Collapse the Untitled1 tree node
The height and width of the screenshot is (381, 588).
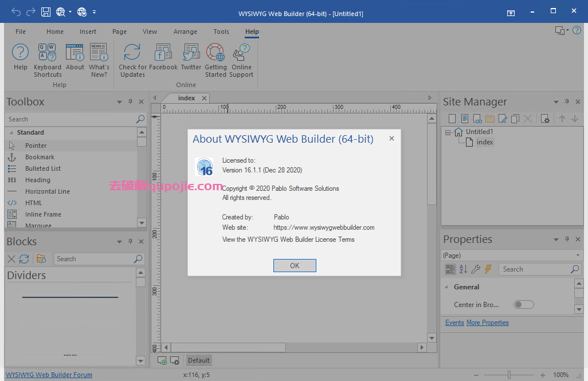448,132
